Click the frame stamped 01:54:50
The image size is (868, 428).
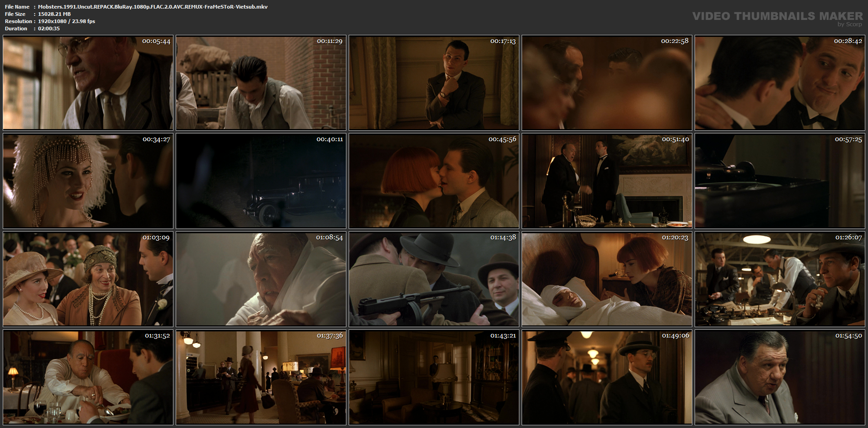pyautogui.click(x=780, y=377)
